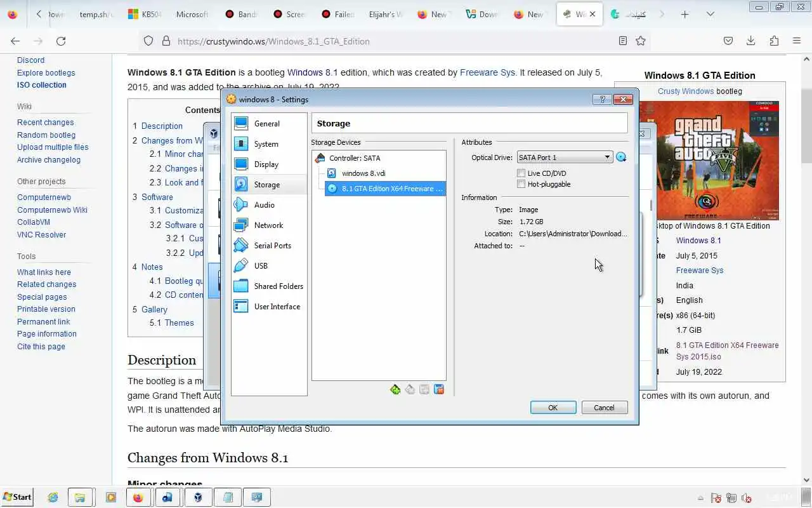This screenshot has width=812, height=508.
Task: Open the ISO download link in infobox
Action: pyautogui.click(x=727, y=351)
